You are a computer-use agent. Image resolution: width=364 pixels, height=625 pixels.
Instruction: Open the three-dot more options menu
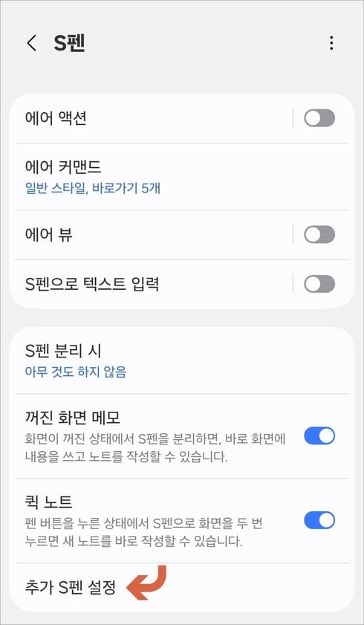click(x=331, y=43)
